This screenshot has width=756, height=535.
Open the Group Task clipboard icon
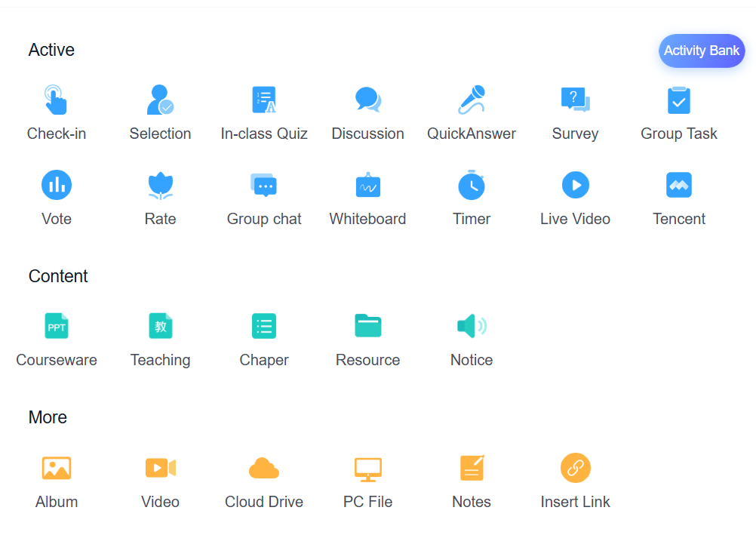678,100
